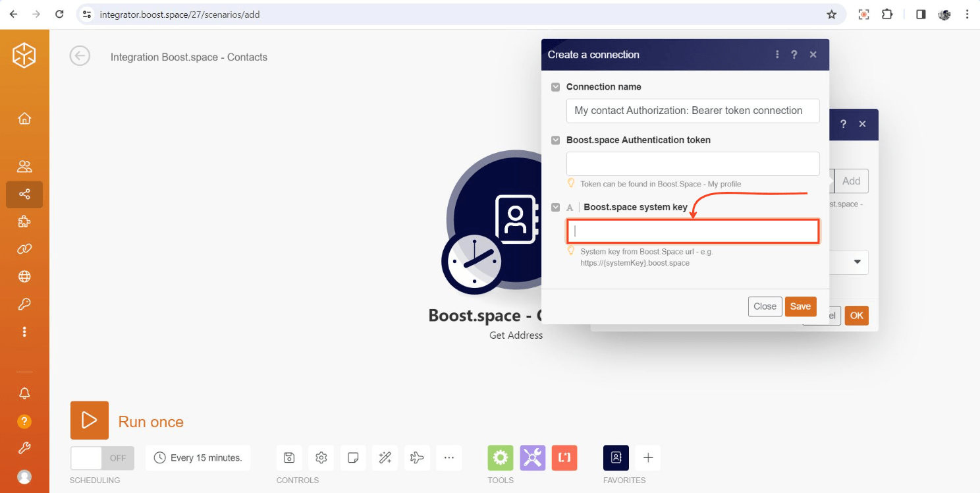
Task: Select the purple wrench Tools icon
Action: tap(532, 457)
